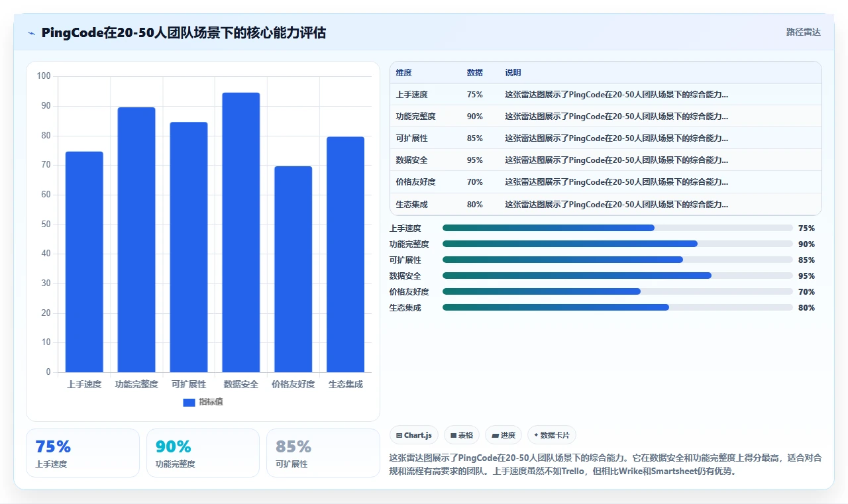
Task: Click the 70% value in the table
Action: click(x=475, y=182)
